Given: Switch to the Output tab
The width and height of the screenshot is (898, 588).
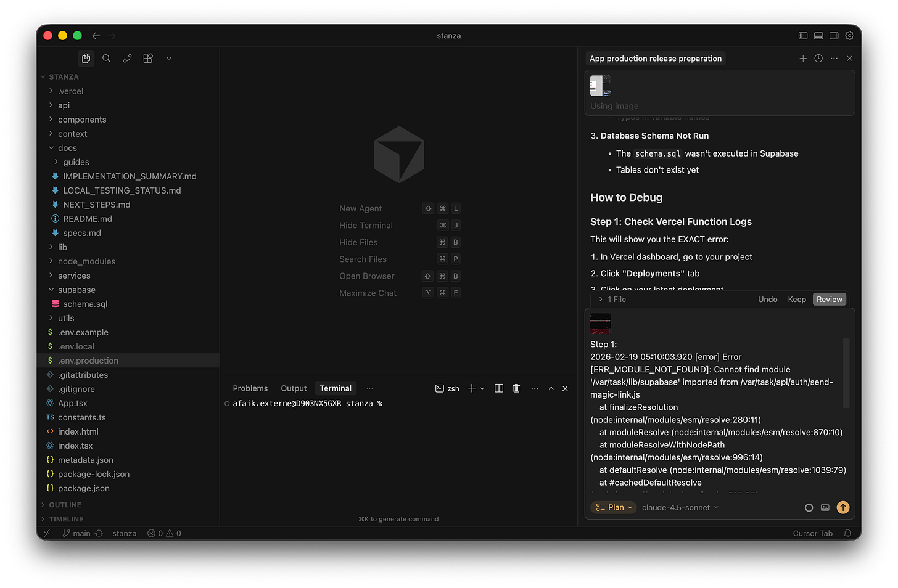Looking at the screenshot, I should [x=294, y=388].
